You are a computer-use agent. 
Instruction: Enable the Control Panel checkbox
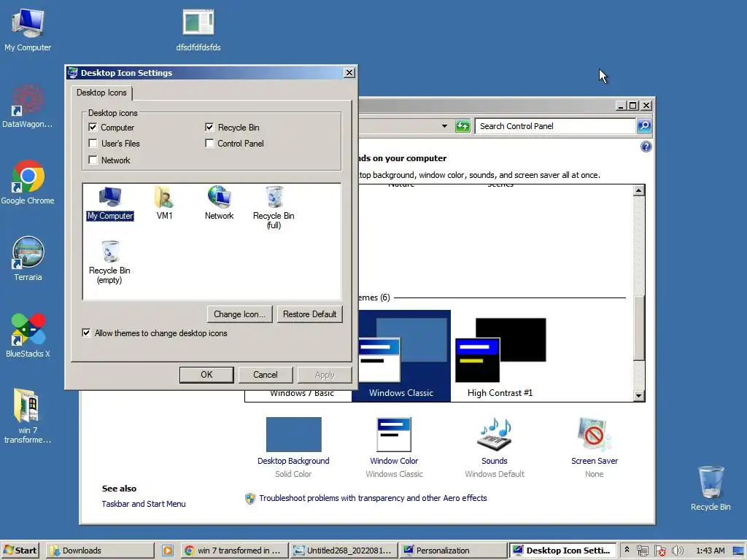coord(209,144)
